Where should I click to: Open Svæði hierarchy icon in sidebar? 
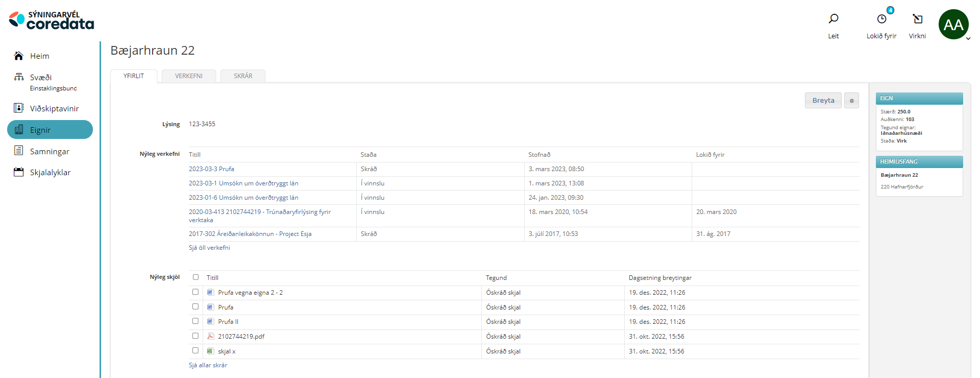19,77
